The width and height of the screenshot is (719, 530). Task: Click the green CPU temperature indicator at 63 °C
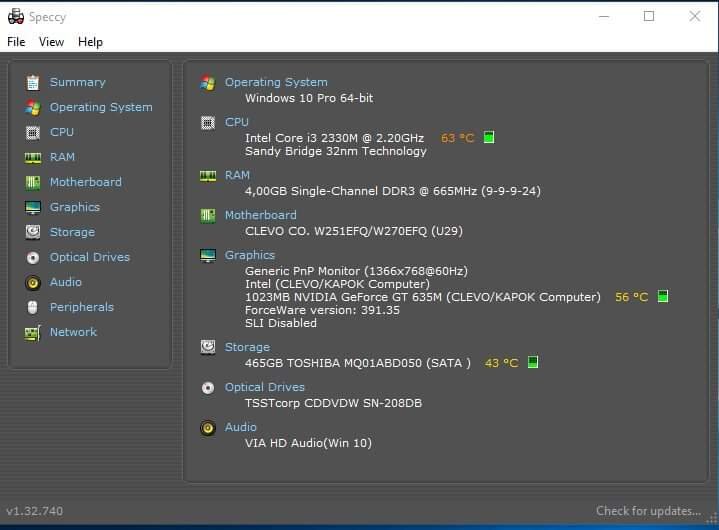coord(489,138)
